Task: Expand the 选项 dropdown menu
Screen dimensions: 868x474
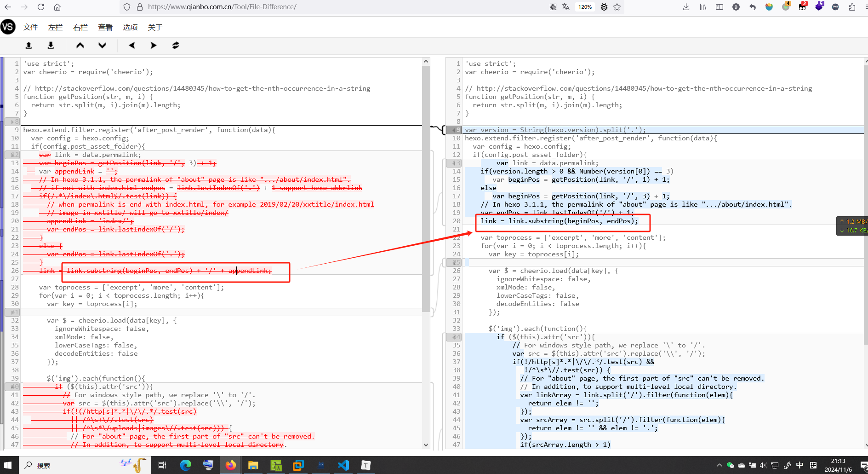Action: tap(130, 28)
